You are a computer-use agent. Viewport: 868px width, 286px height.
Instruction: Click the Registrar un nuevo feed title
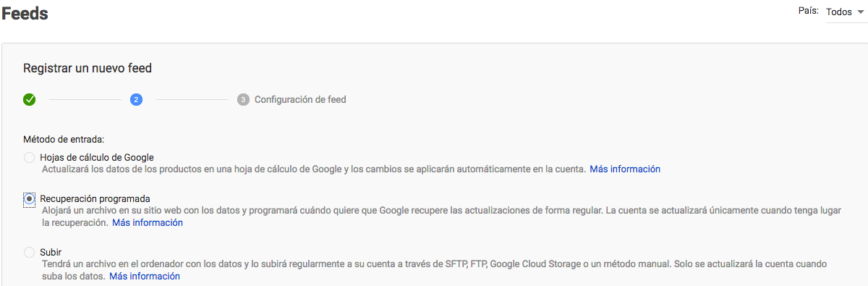click(88, 68)
